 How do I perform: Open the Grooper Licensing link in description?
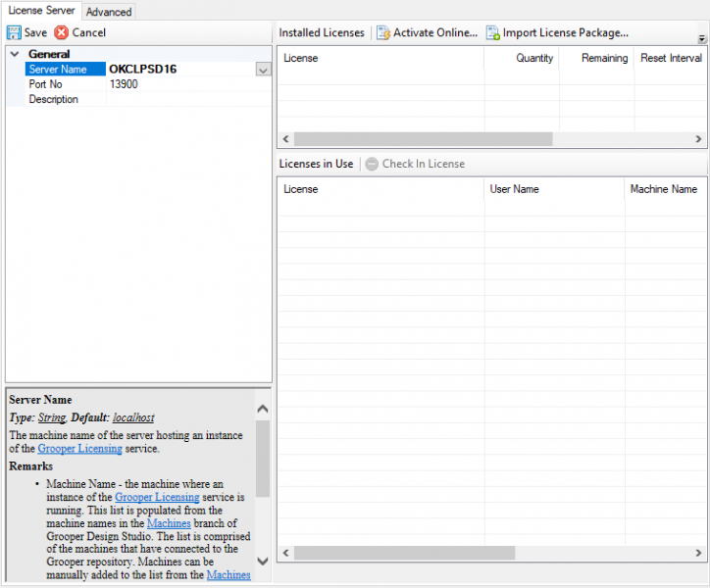click(79, 449)
